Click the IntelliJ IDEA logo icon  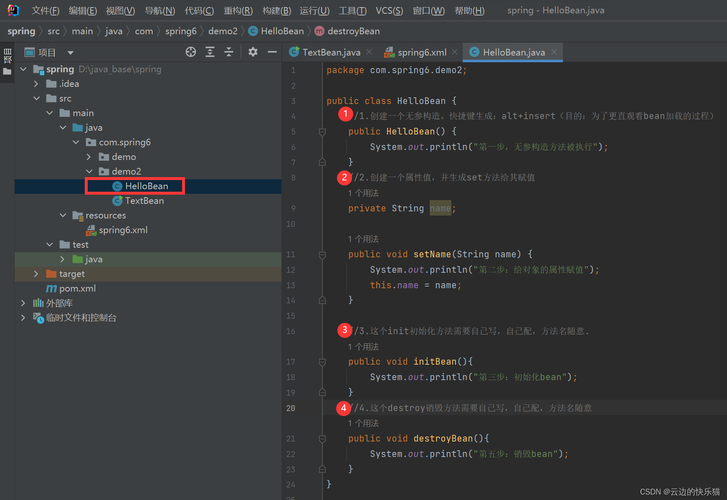coord(13,10)
